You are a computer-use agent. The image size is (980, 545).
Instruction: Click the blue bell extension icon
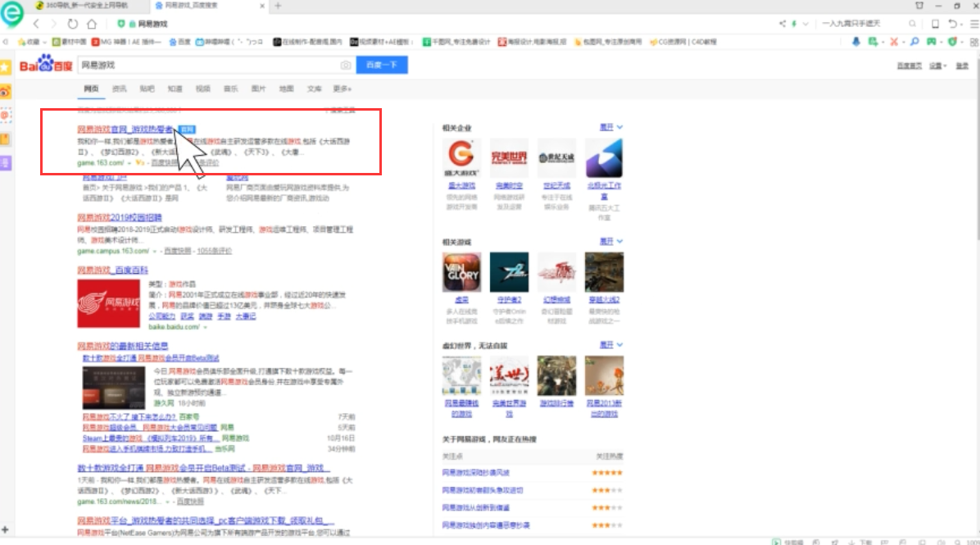coord(855,42)
